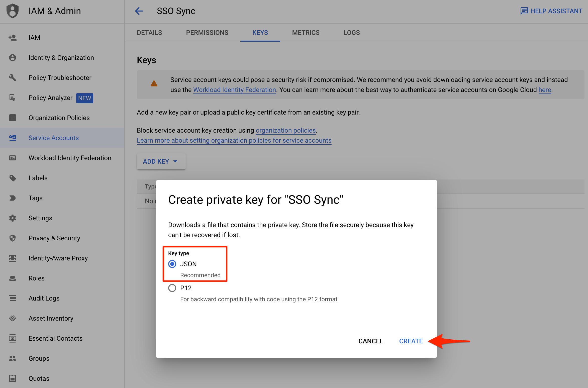588x388 pixels.
Task: Click the Tags arrow-shaped icon
Action: pyautogui.click(x=13, y=198)
